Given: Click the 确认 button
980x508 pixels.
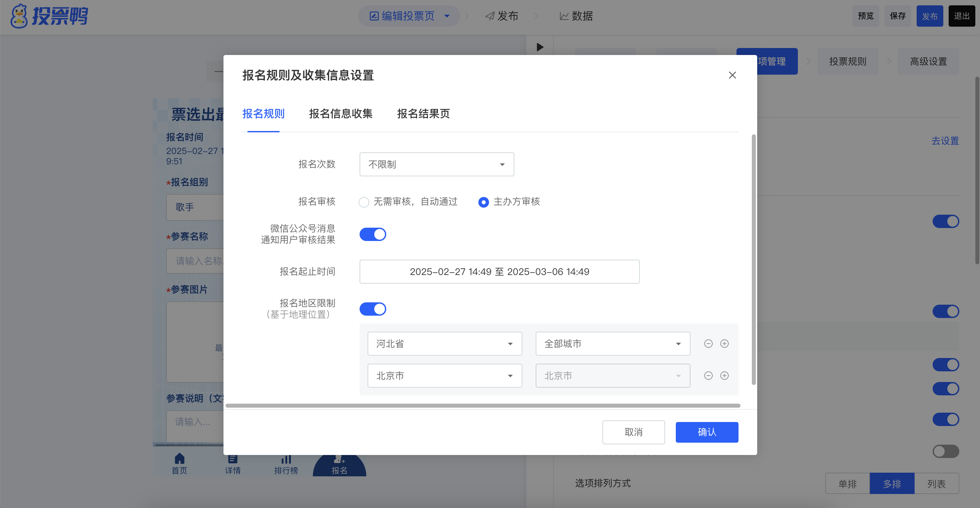Looking at the screenshot, I should (706, 432).
